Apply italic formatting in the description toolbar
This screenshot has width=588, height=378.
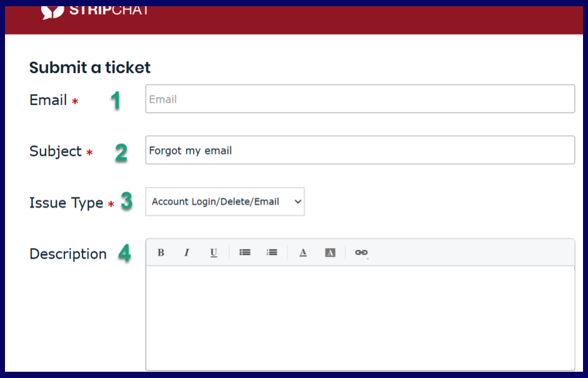[187, 252]
